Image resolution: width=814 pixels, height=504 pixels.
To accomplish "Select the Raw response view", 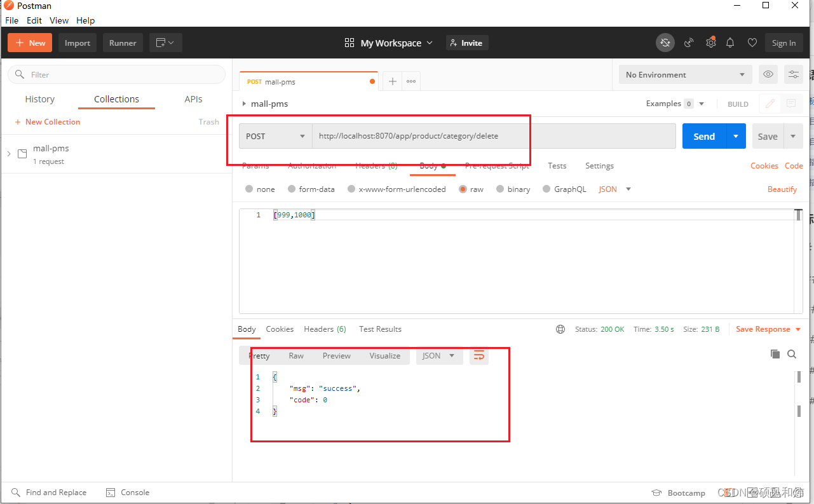I will 296,355.
